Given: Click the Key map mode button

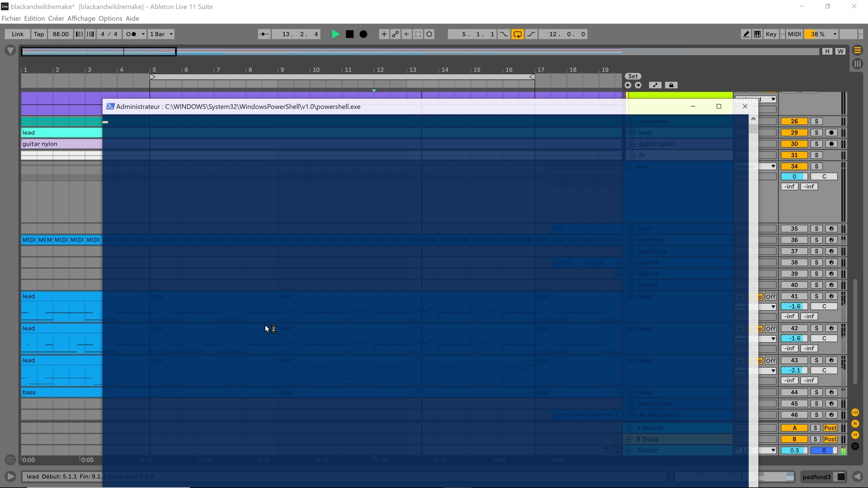Looking at the screenshot, I should coord(771,34).
